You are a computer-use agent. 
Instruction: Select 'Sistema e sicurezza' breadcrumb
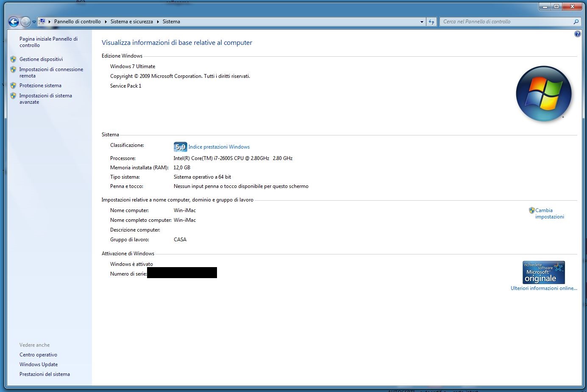point(131,22)
